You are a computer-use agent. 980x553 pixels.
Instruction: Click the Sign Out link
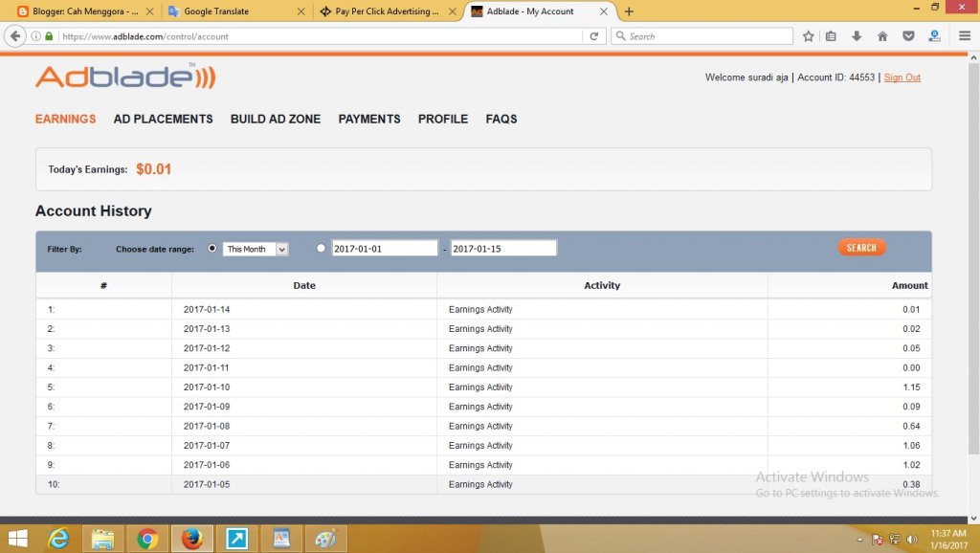902,77
